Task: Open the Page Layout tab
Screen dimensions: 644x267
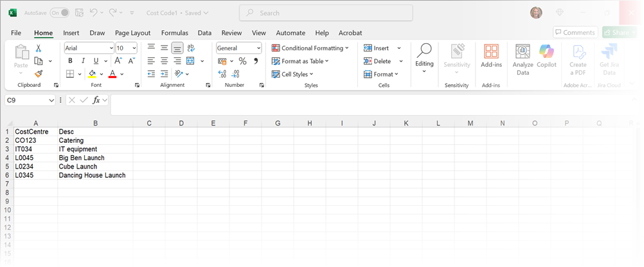Action: [x=132, y=33]
